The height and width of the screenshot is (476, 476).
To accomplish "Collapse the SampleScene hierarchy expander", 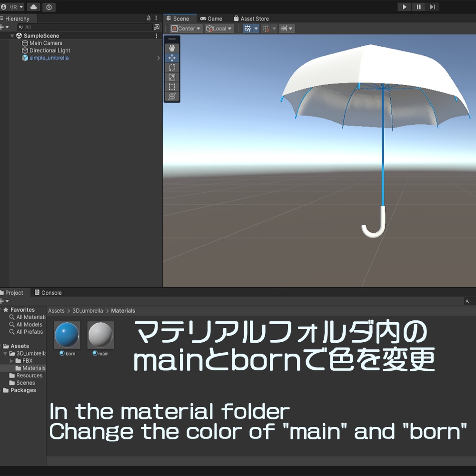I will 12,35.
